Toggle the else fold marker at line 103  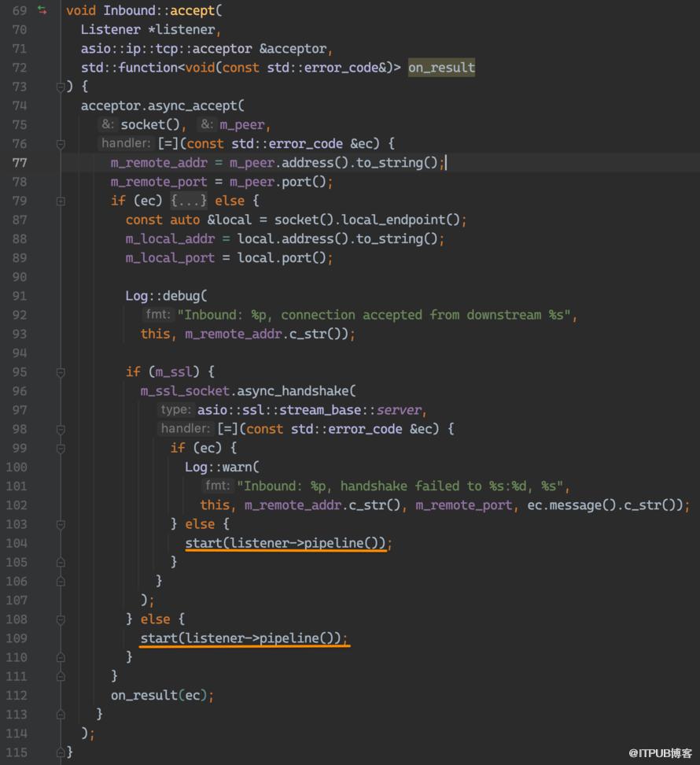click(x=61, y=524)
